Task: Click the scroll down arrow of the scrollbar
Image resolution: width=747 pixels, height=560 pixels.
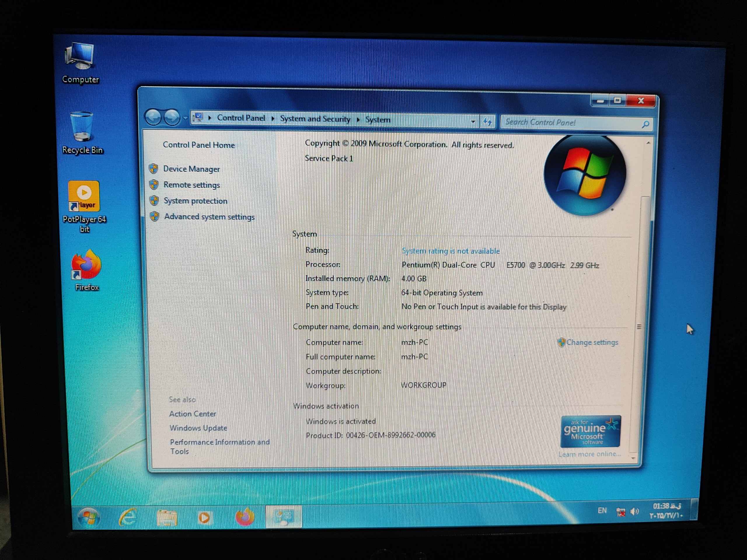Action: pyautogui.click(x=633, y=459)
